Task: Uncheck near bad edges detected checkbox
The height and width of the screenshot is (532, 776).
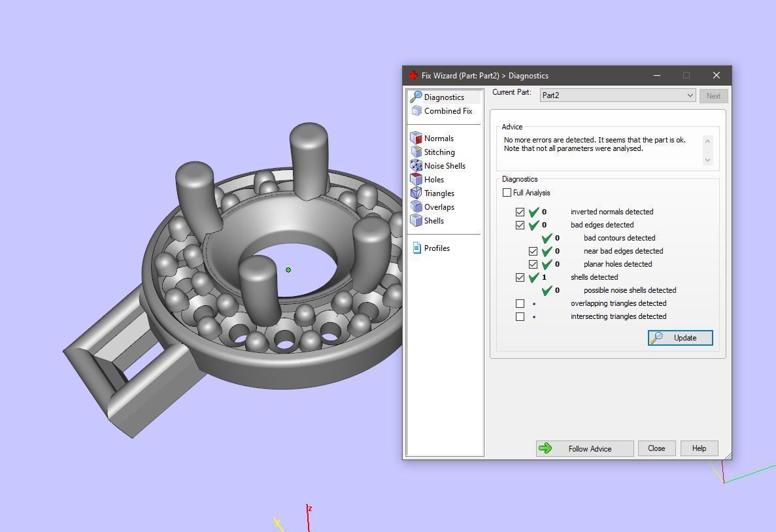Action: click(x=533, y=251)
